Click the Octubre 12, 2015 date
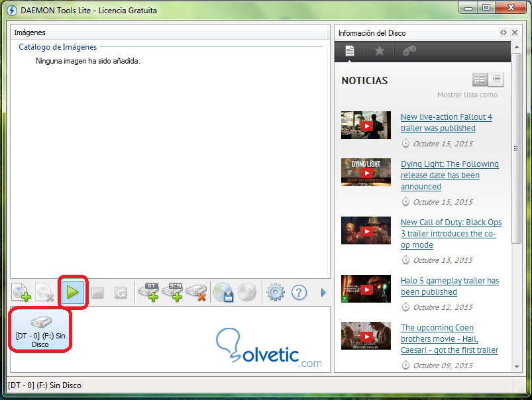 [x=443, y=307]
